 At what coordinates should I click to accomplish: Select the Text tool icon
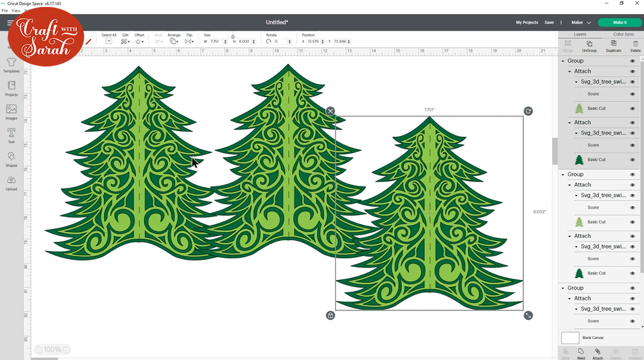(x=11, y=134)
